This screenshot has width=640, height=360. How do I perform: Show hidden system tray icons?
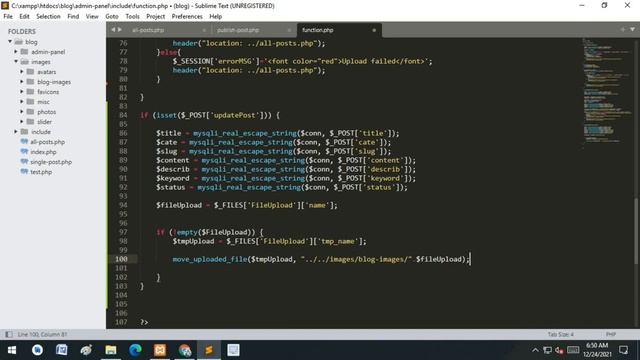tap(535, 350)
